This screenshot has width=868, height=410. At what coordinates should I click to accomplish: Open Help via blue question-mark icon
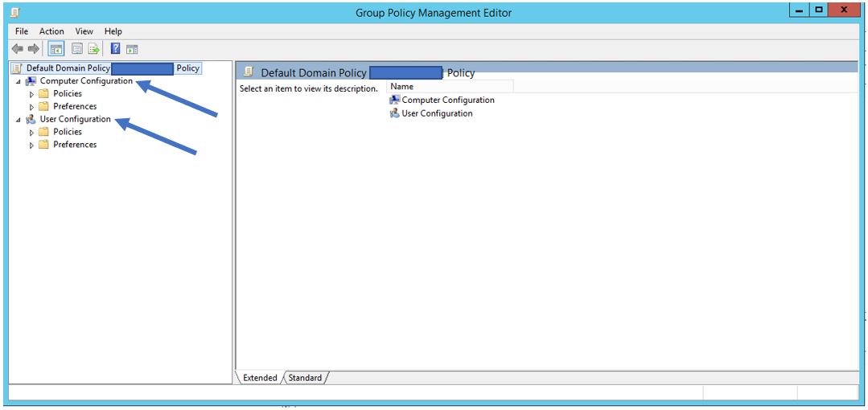click(115, 49)
